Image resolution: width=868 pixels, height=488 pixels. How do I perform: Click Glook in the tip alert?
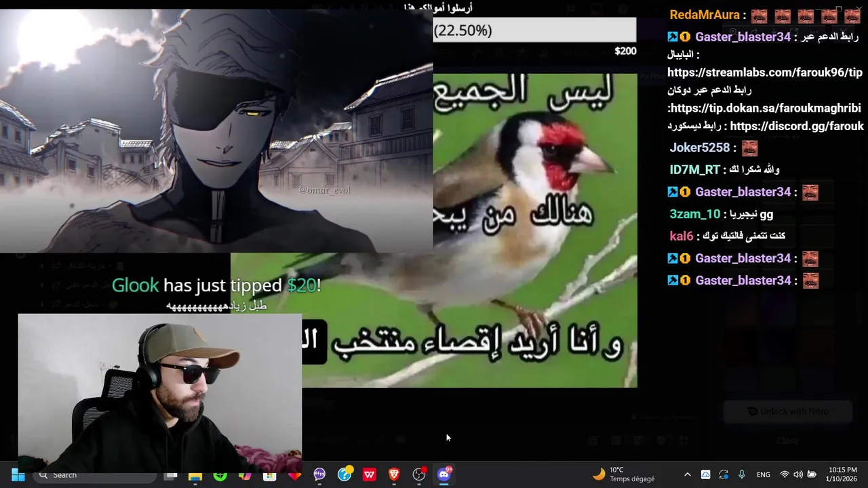click(x=135, y=285)
